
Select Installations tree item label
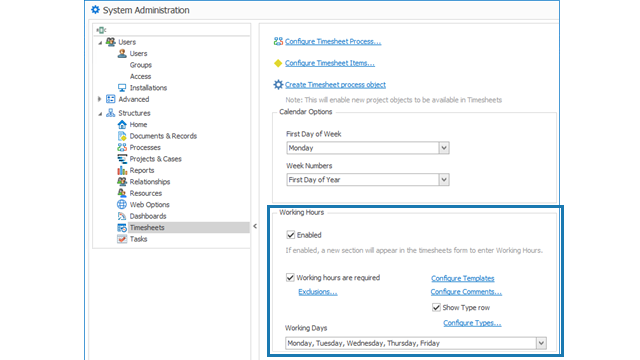point(148,88)
